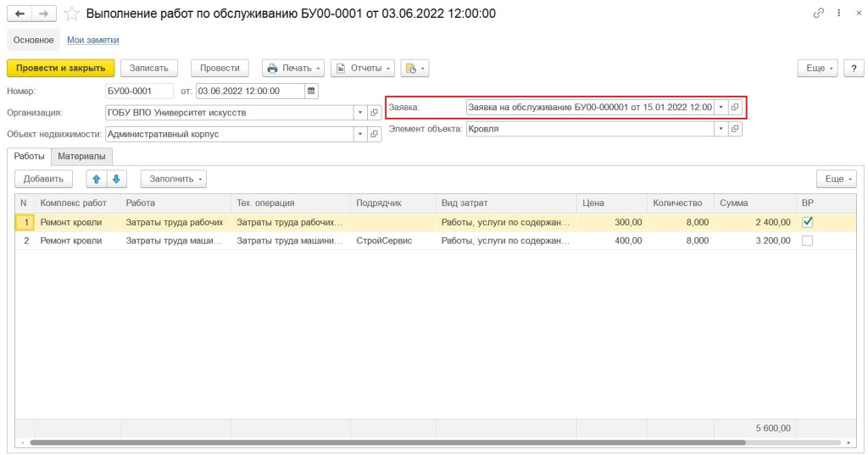Move row up with blue arrow

click(96, 179)
